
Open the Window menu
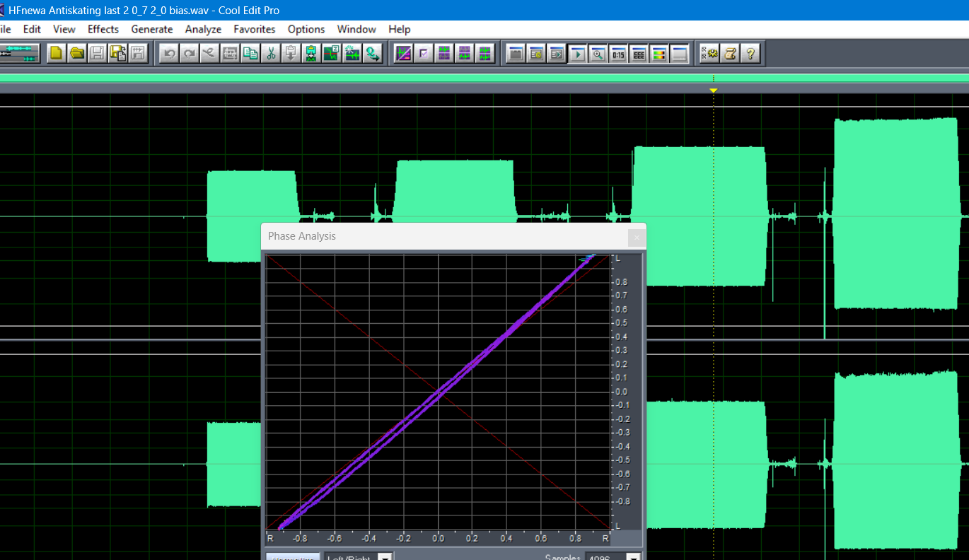click(356, 29)
